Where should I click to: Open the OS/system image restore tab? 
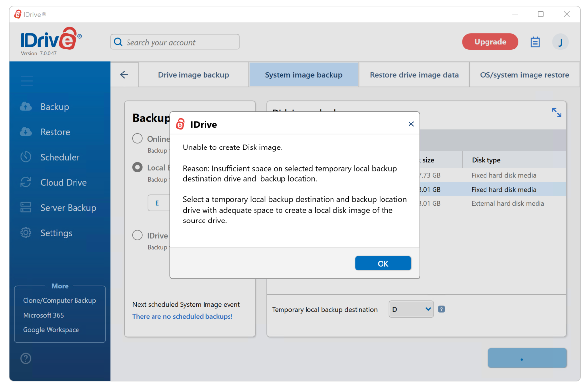[x=525, y=75]
